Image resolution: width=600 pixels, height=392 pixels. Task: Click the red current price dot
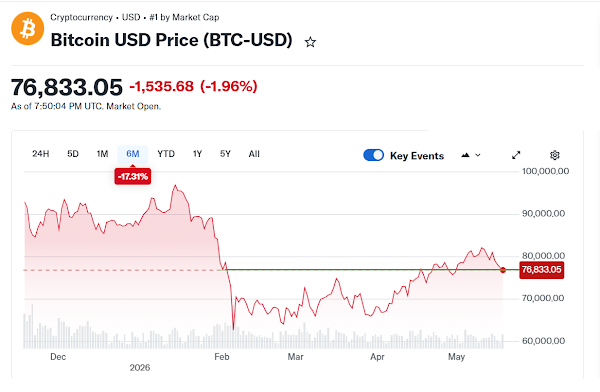click(x=503, y=270)
